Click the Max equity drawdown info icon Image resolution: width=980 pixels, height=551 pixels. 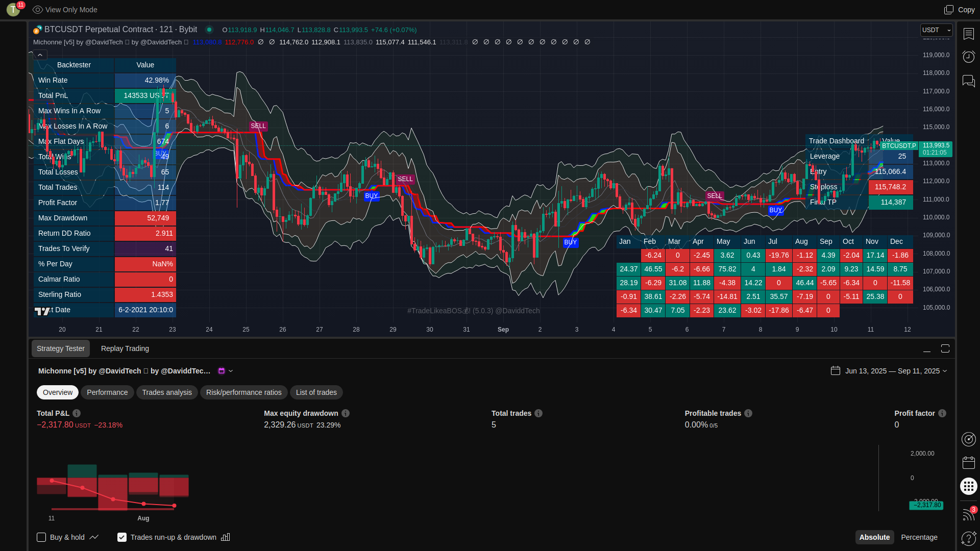346,413
